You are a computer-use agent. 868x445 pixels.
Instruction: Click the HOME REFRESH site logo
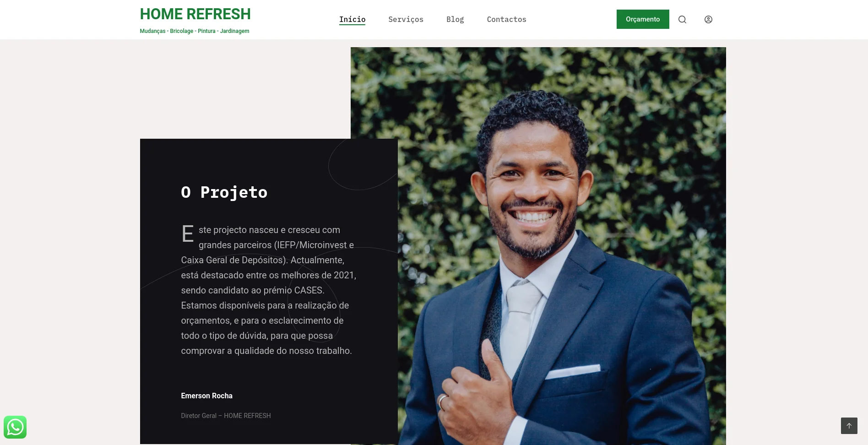pos(195,14)
